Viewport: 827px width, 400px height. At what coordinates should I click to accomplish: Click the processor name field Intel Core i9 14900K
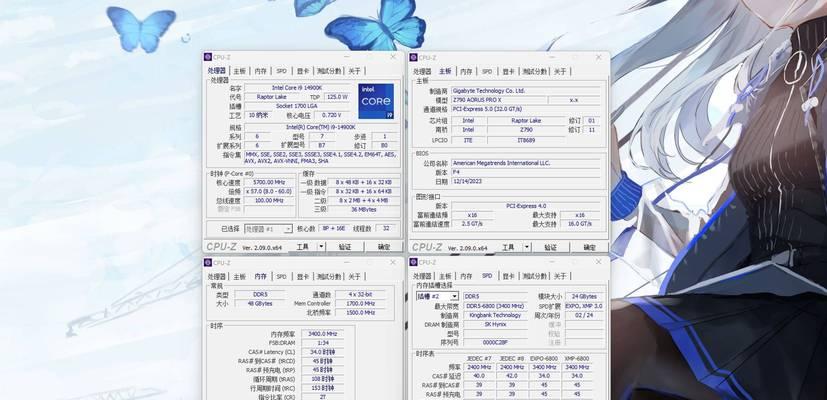pyautogui.click(x=298, y=88)
